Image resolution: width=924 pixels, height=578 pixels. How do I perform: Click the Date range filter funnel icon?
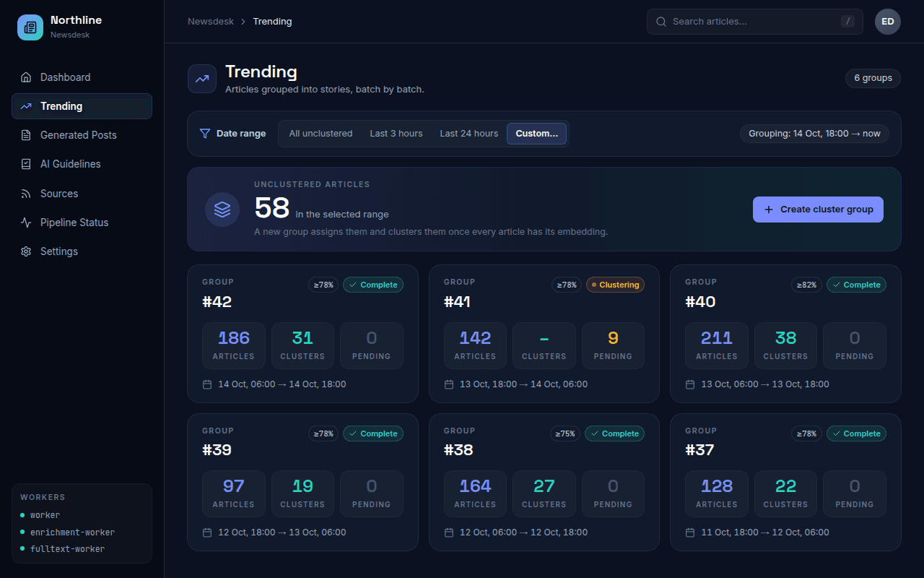click(205, 134)
